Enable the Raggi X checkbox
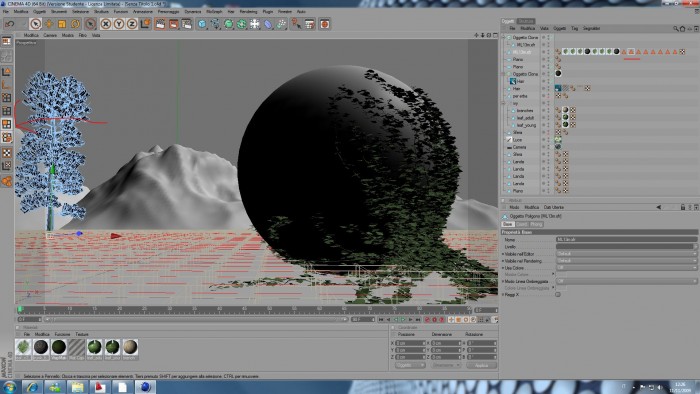Image resolution: width=700 pixels, height=394 pixels. click(558, 294)
